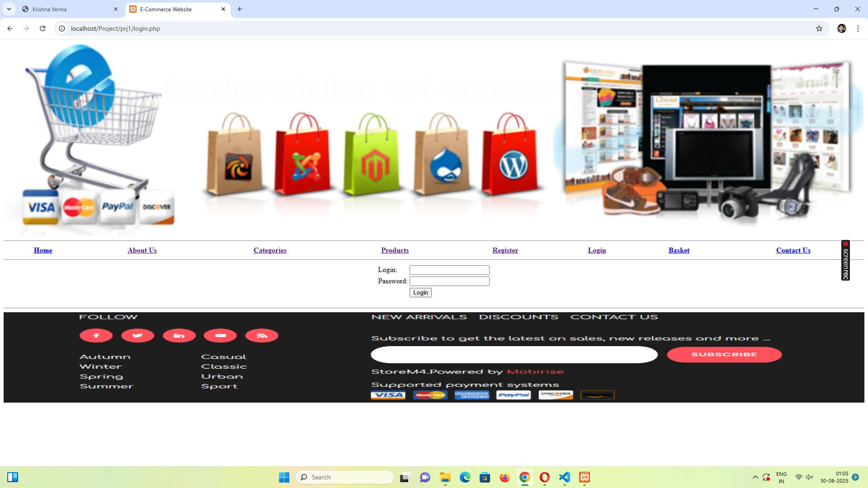Open XAMPP from taskbar
This screenshot has height=488, width=868.
coord(585,477)
